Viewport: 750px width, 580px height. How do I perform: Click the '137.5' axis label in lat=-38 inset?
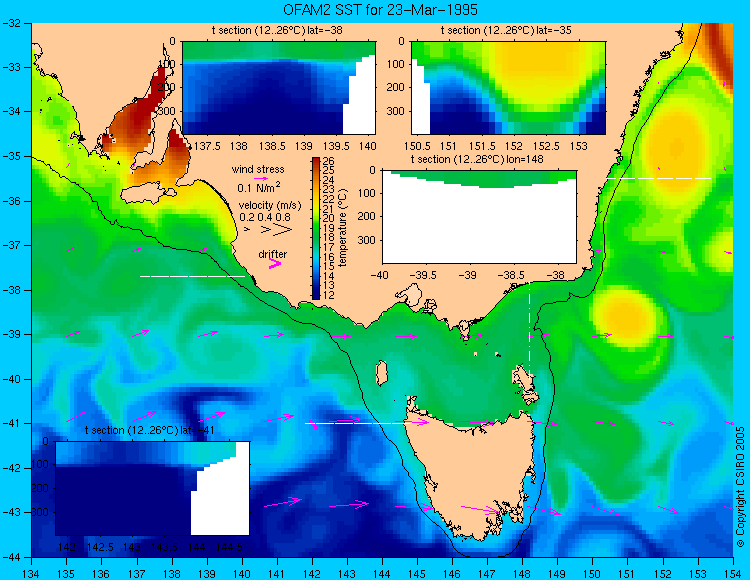click(x=207, y=146)
